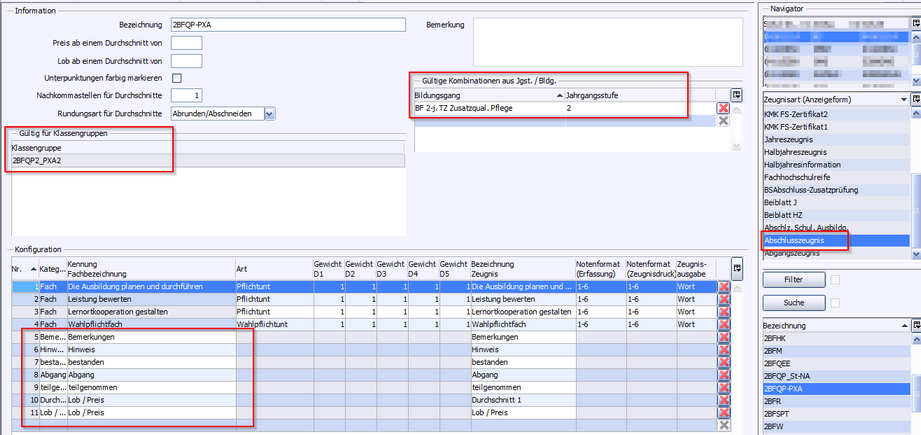This screenshot has height=435, width=921.
Task: Delete the Durchschnitt 1 row
Action: 724,398
